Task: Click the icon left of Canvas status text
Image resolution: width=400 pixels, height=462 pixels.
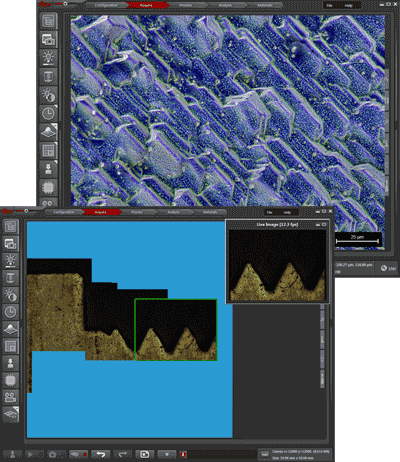Action: (264, 454)
